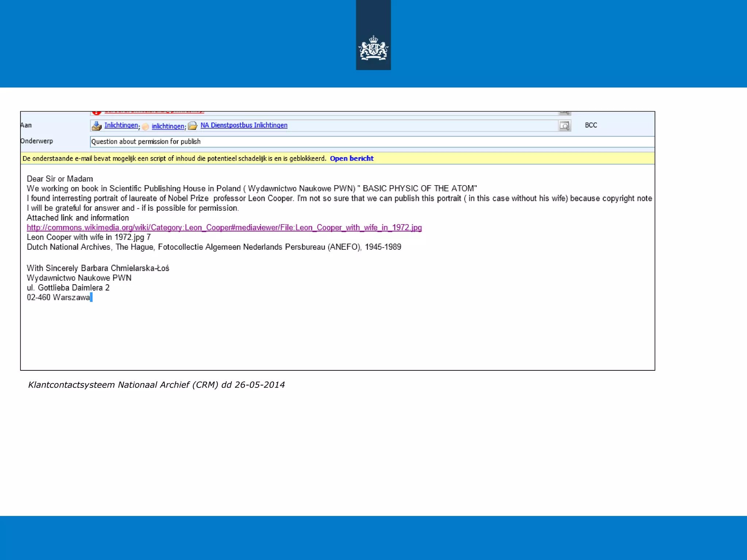Screen dimensions: 747x560
Task: Click the Onderwerp subject input field
Action: tap(372, 142)
